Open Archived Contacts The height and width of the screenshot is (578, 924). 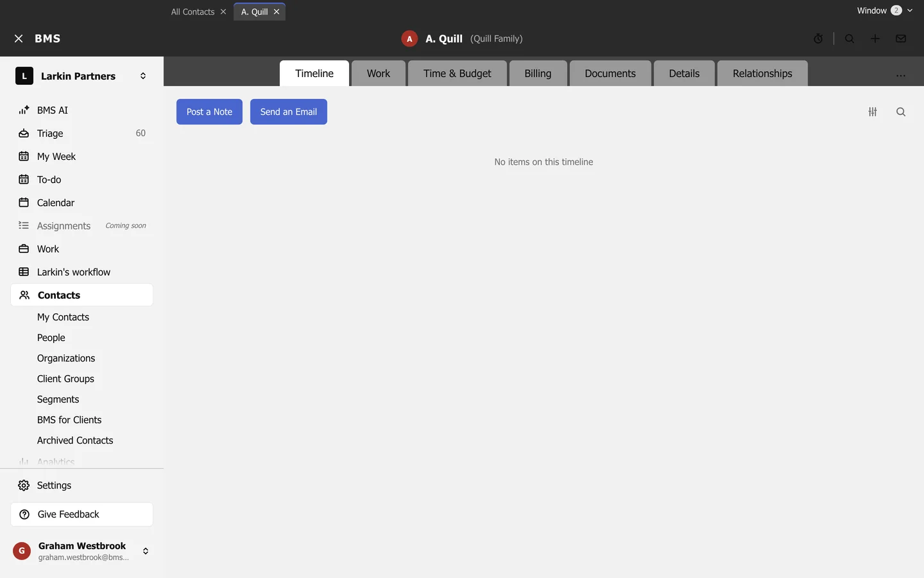point(75,441)
